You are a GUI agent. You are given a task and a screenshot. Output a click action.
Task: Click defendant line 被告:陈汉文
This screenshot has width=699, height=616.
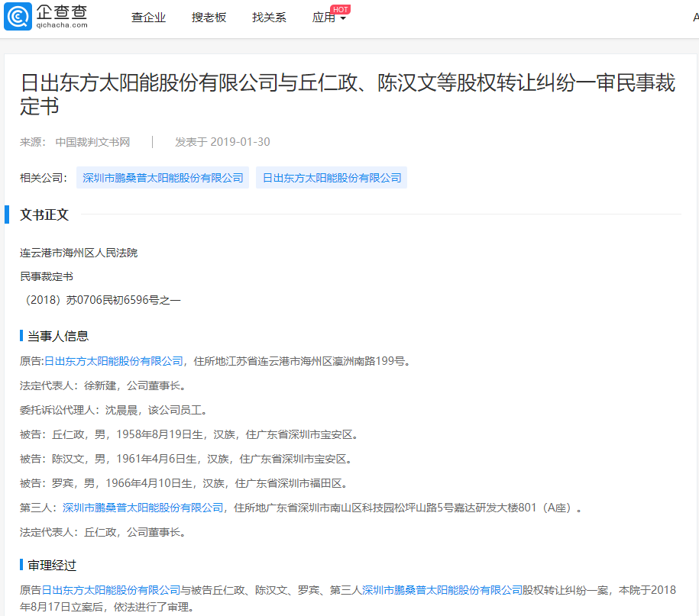186,459
